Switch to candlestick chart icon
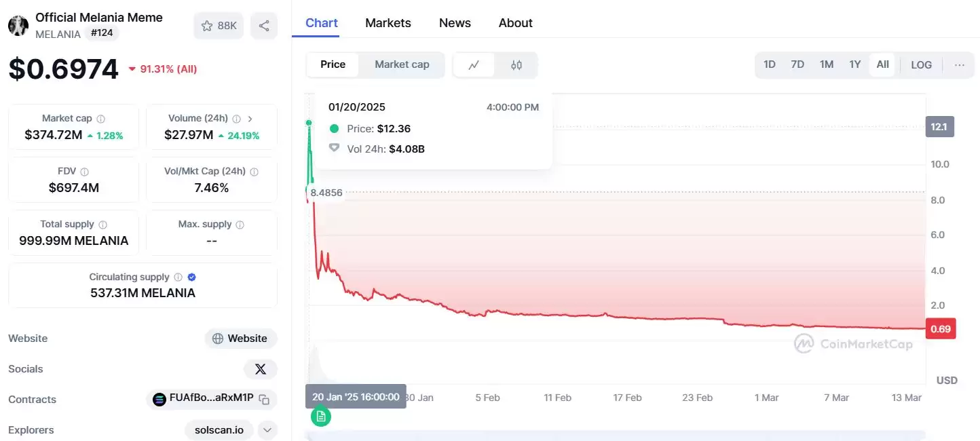This screenshot has width=980, height=441. pos(516,65)
